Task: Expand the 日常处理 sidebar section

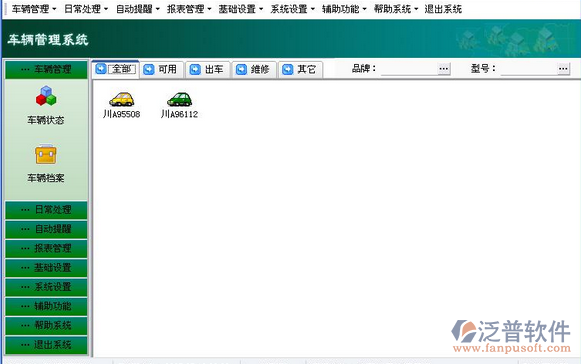Action: coord(46,210)
